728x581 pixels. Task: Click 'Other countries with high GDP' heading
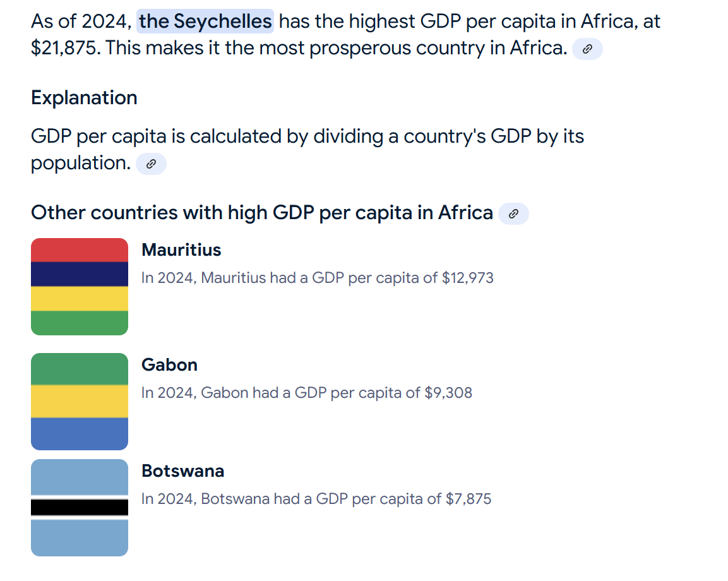[261, 213]
